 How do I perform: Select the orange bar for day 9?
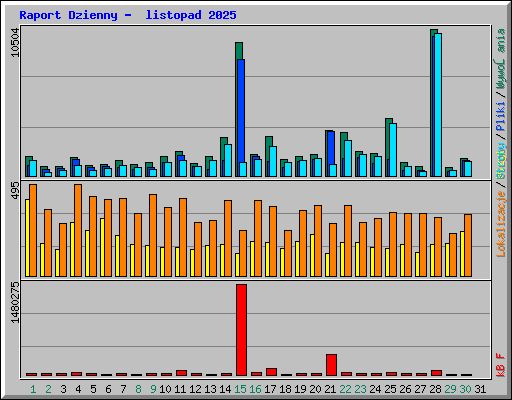tap(153, 235)
